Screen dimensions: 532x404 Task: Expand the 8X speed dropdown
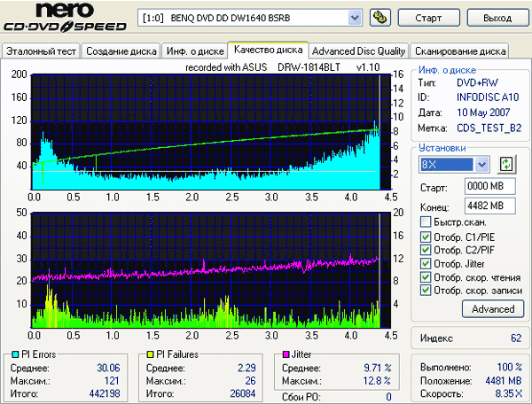(481, 165)
